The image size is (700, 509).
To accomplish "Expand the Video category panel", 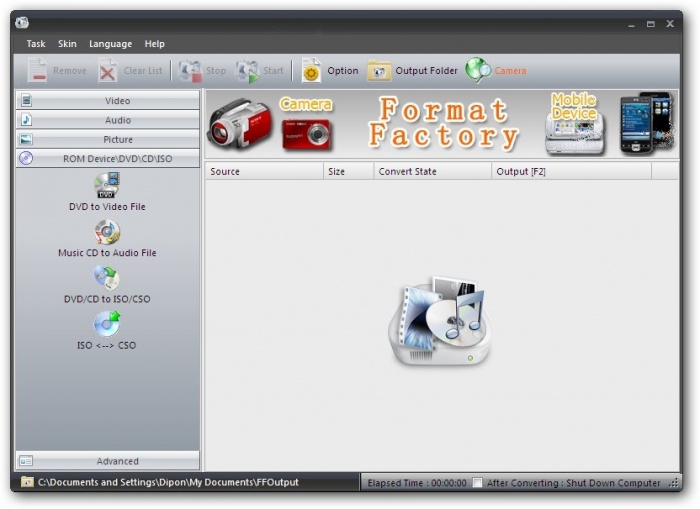I will pos(108,100).
